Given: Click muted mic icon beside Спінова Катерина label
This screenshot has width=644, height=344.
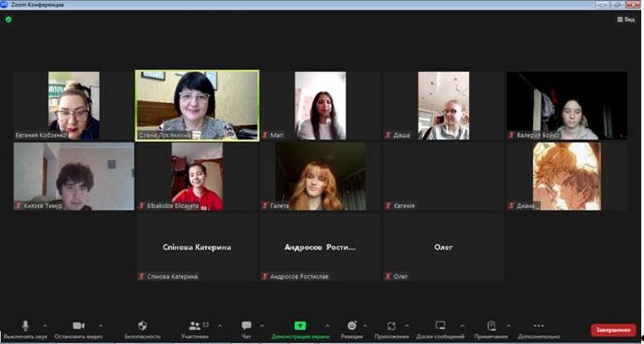Looking at the screenshot, I should (142, 276).
